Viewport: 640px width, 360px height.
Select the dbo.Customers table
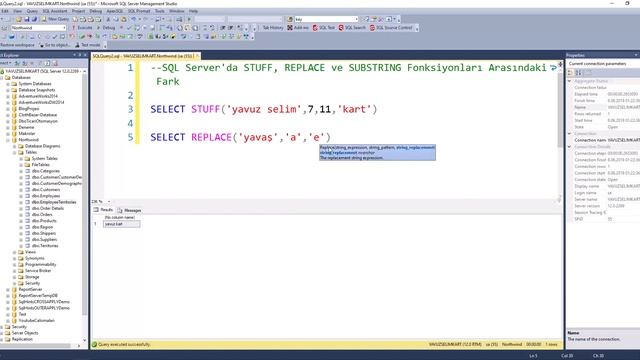click(46, 190)
